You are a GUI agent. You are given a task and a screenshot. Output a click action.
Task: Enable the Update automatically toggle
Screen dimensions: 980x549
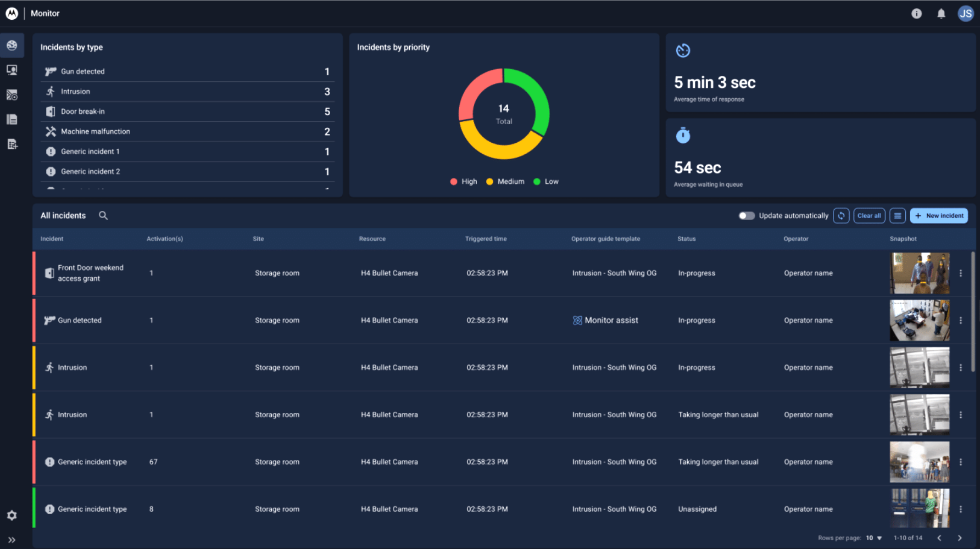pos(747,215)
